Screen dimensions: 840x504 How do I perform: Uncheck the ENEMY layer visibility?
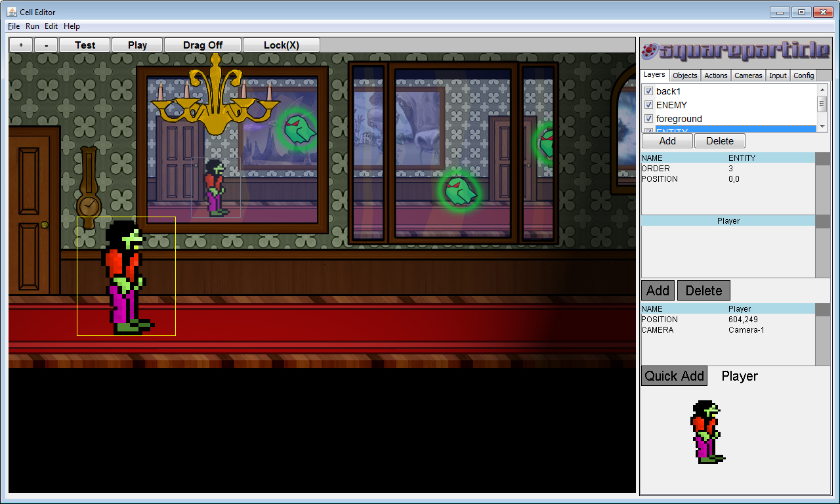(x=648, y=105)
